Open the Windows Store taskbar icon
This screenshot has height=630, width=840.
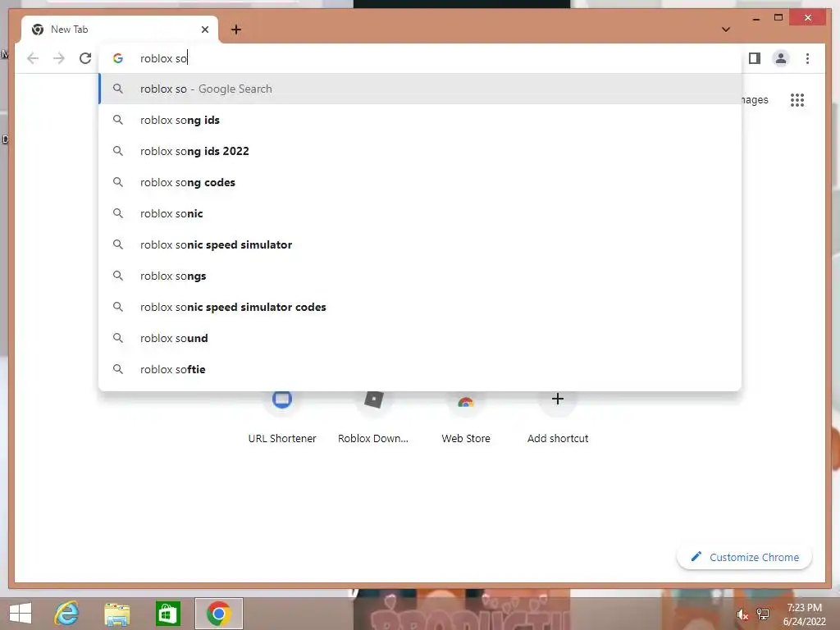pos(167,614)
